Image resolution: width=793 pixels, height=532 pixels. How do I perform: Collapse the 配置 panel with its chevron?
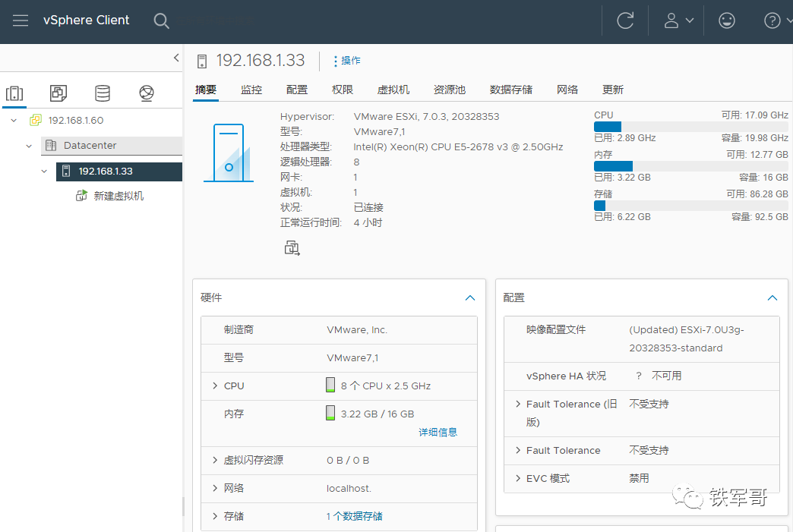pos(772,297)
